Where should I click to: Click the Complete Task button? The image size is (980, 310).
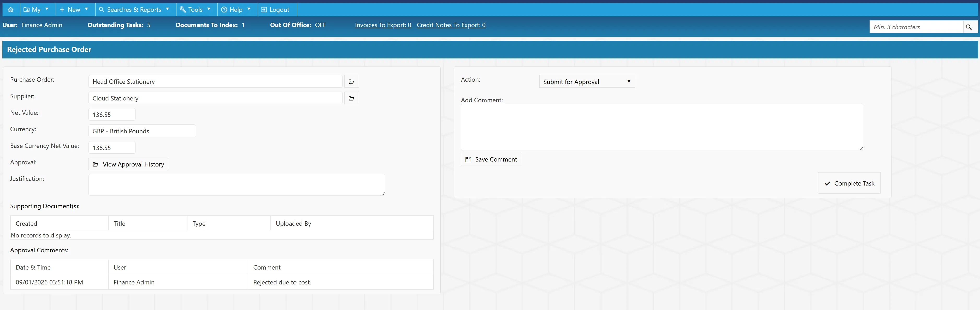(849, 183)
